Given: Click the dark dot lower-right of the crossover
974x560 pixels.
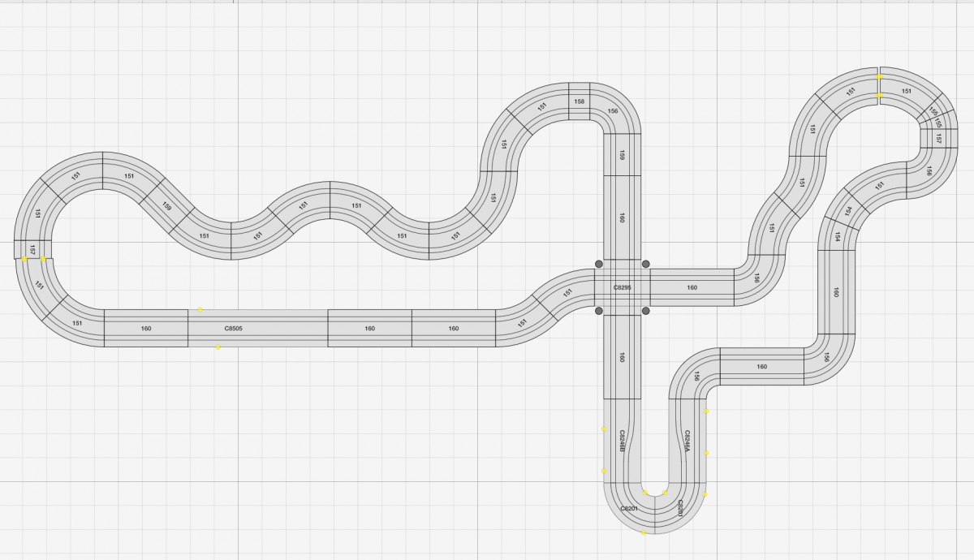Looking at the screenshot, I should pyautogui.click(x=645, y=311).
